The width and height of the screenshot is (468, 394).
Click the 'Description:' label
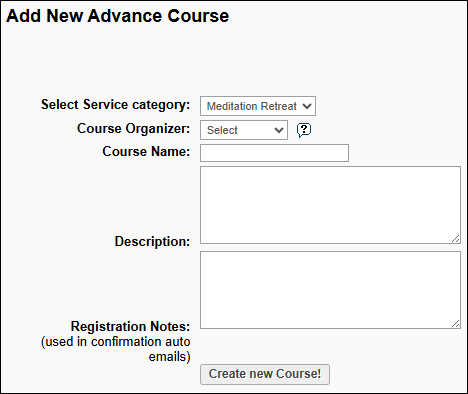click(152, 241)
